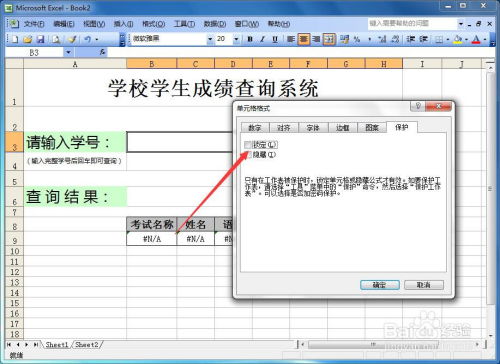
Task: Toggle underline formatting
Action: tap(275, 39)
